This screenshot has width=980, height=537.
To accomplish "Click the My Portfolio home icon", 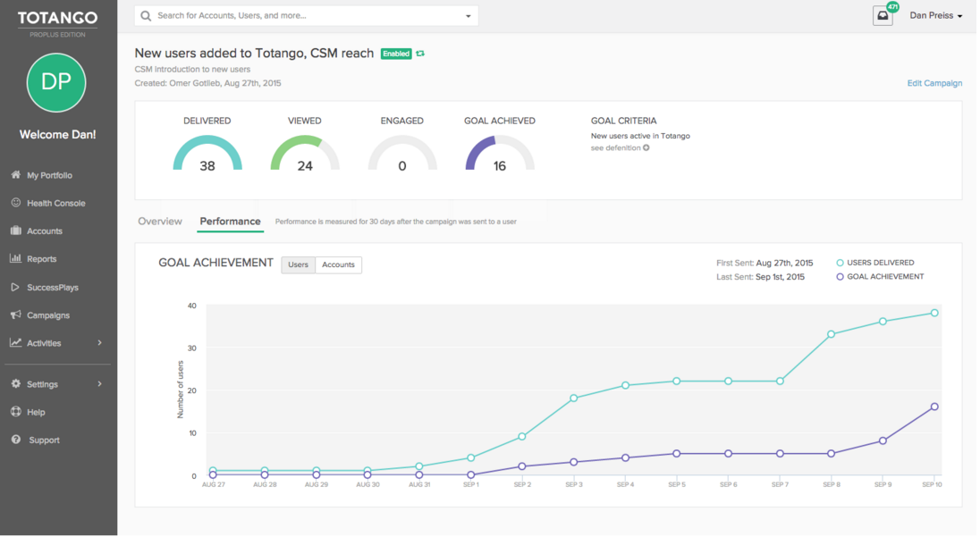I will pos(15,175).
